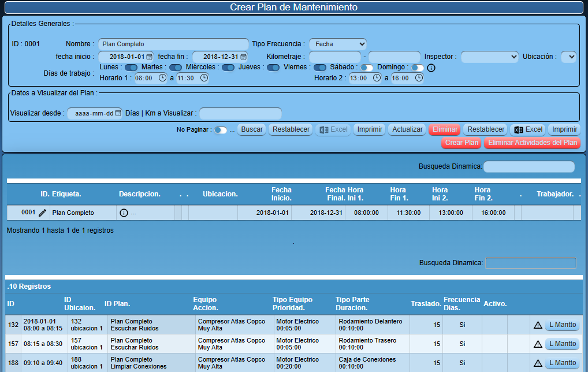Click the red Eliminar button
This screenshot has width=588, height=372.
click(445, 129)
